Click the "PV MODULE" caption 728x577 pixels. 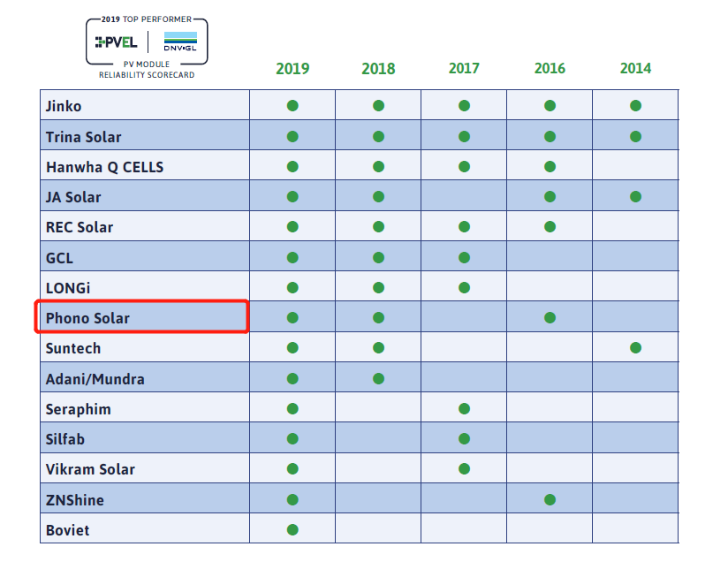click(x=147, y=65)
